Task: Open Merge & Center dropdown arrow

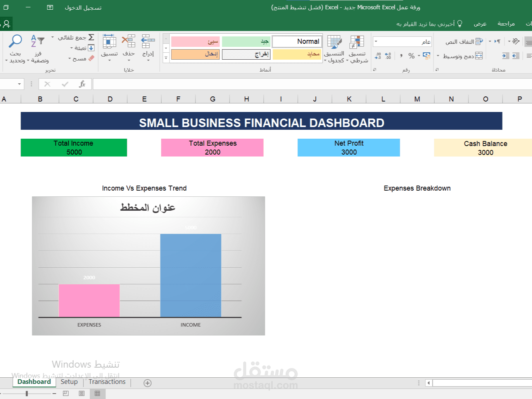Action: point(438,56)
